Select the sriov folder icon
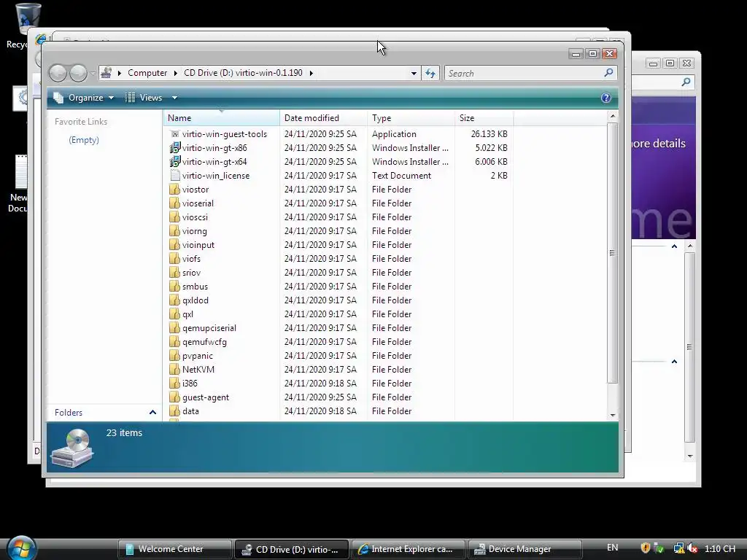Viewport: 747px width, 560px height. pyautogui.click(x=175, y=273)
